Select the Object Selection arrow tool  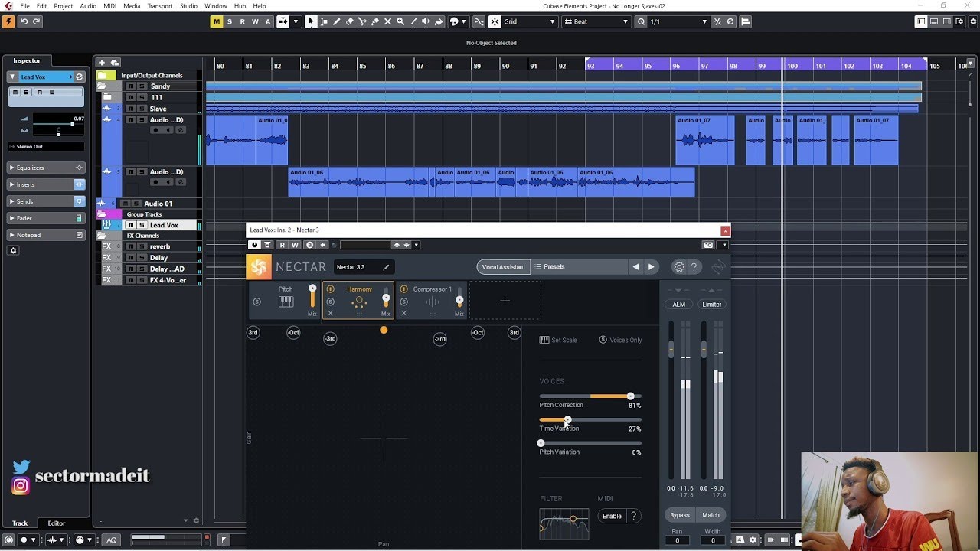click(311, 21)
